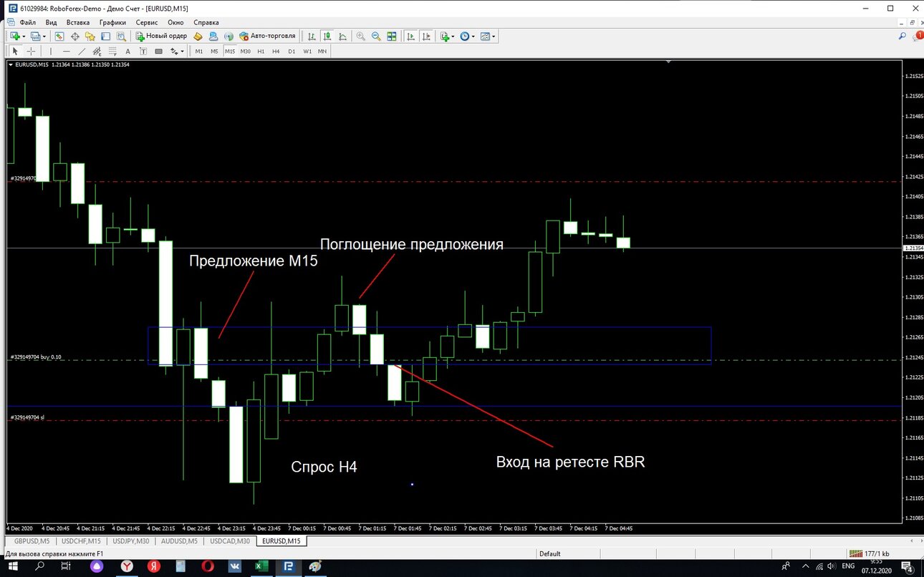Click the 1.21354 current price label
Image resolution: width=924 pixels, height=577 pixels.
(x=913, y=248)
